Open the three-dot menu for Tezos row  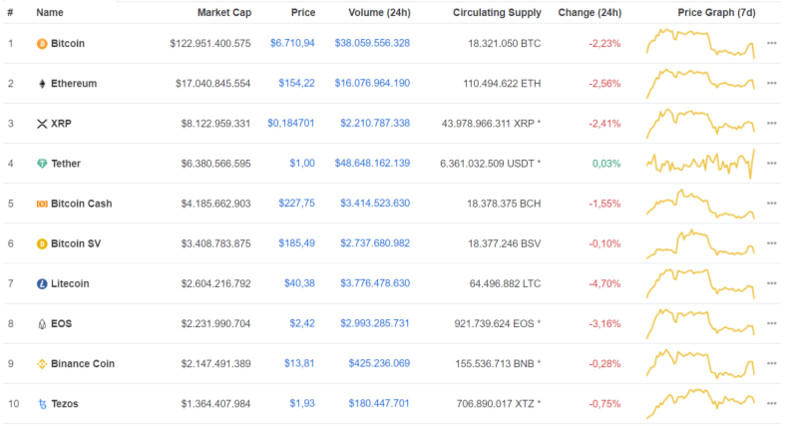coord(771,404)
